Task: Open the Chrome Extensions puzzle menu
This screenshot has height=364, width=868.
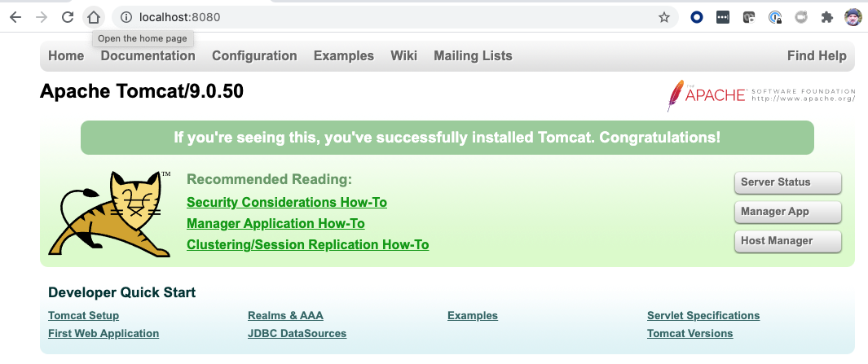Action: [827, 17]
